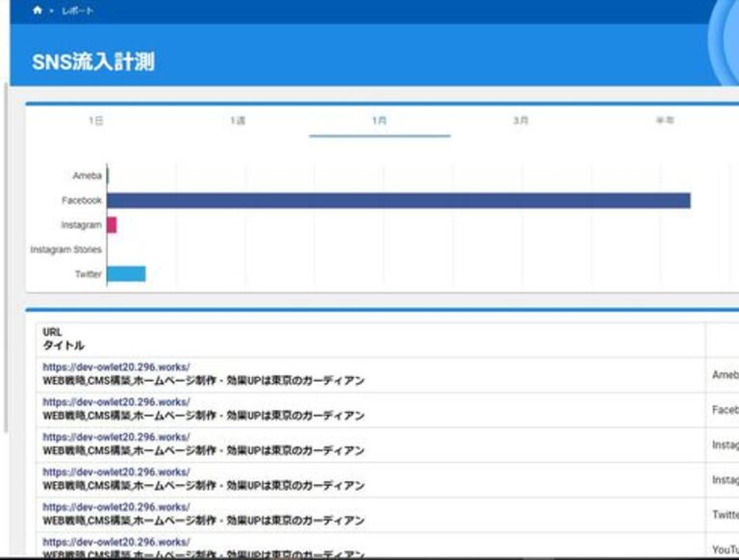The width and height of the screenshot is (739, 560).
Task: Click the Ameba axis label in chart
Action: (87, 176)
